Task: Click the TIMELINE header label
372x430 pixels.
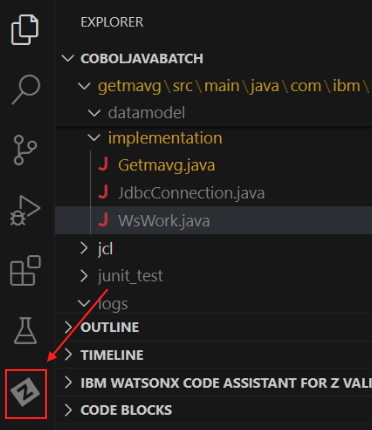Action: click(x=112, y=355)
